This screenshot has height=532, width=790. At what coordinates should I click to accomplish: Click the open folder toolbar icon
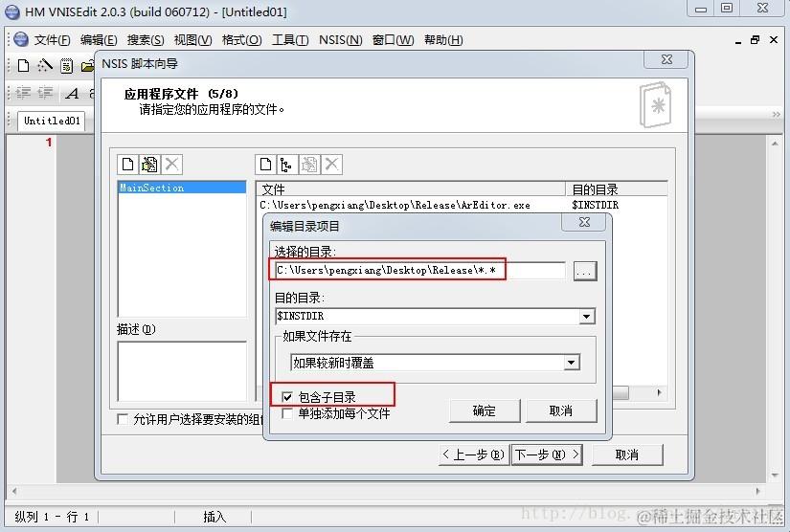coord(88,66)
